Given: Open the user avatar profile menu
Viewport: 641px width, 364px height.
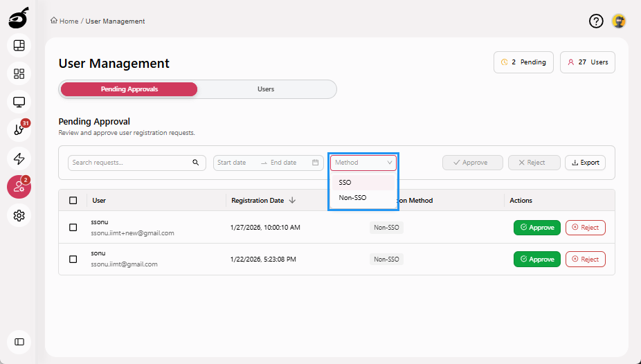Looking at the screenshot, I should [619, 21].
